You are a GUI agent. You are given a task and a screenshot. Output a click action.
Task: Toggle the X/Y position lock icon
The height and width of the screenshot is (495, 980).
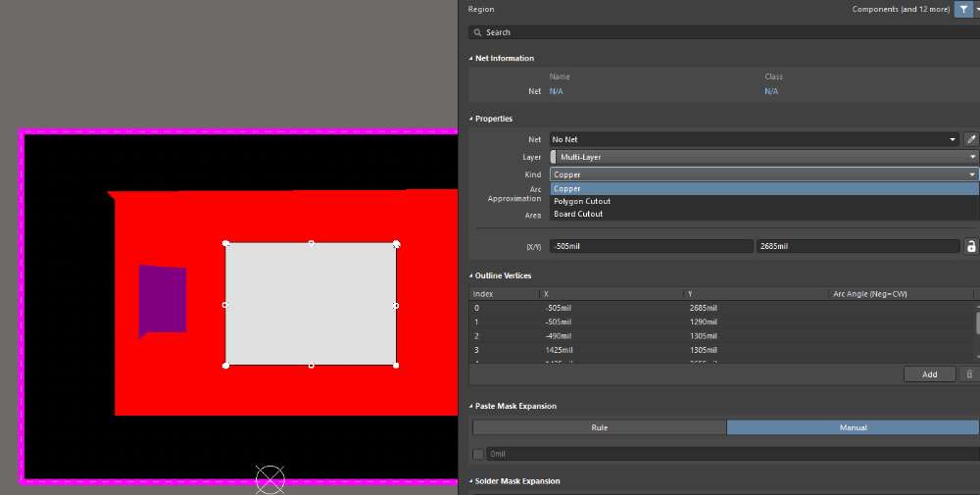pos(971,246)
